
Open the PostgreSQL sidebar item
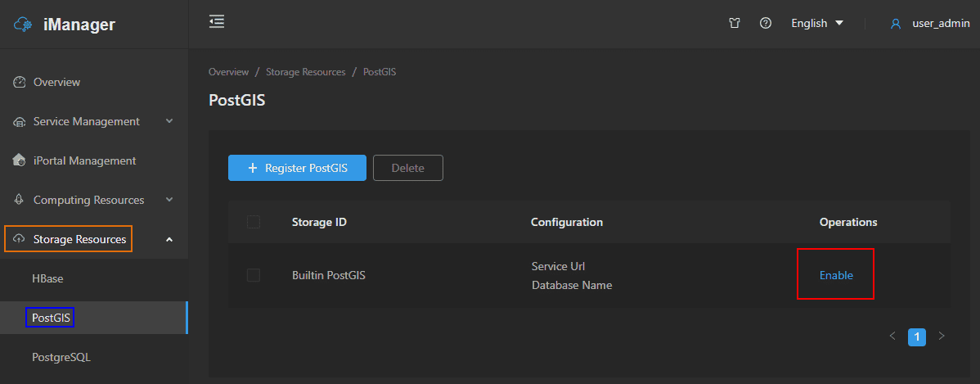pyautogui.click(x=61, y=357)
